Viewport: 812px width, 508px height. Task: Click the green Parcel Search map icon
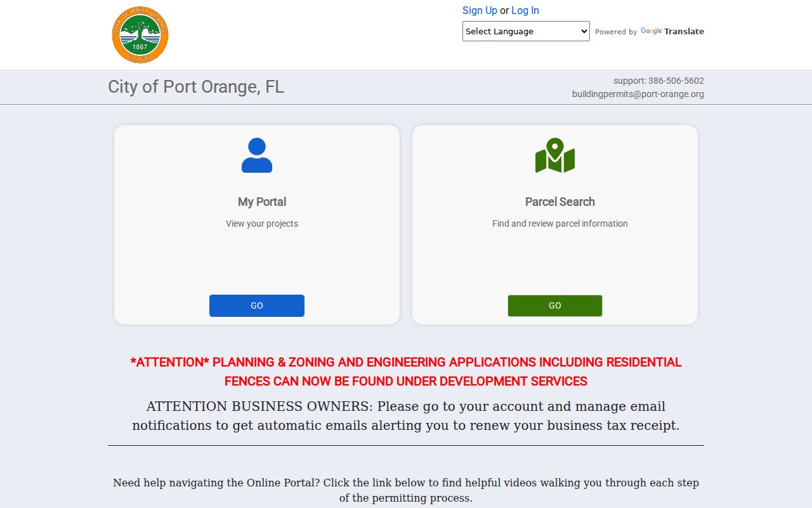[x=555, y=156]
